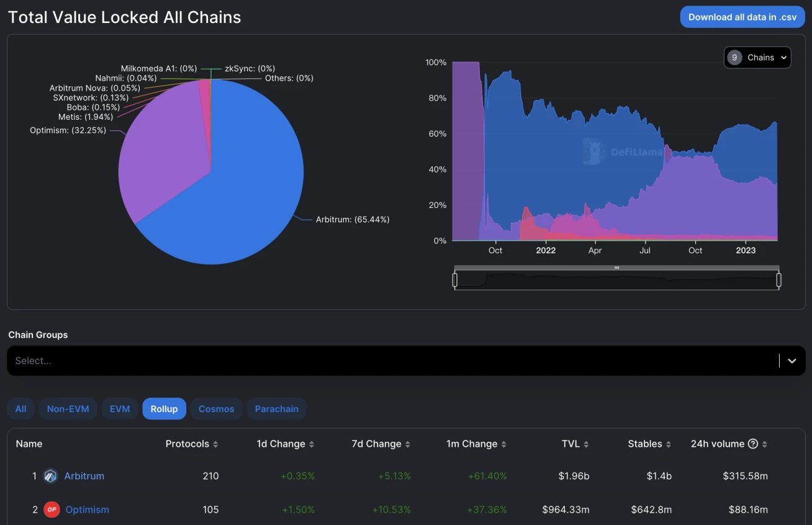
Task: Click Arbitrum 24h volume $315.58m
Action: point(745,476)
